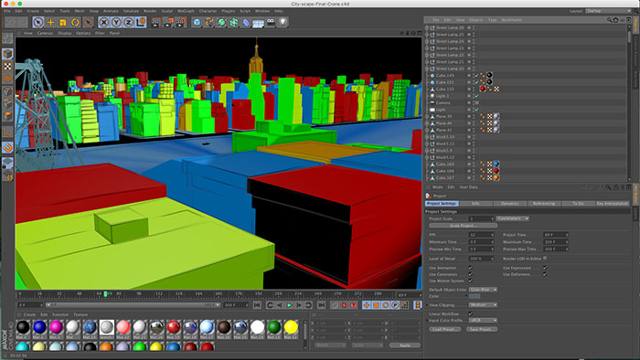Open the Edit Render Settings icon
640x360 pixels.
tap(181, 22)
